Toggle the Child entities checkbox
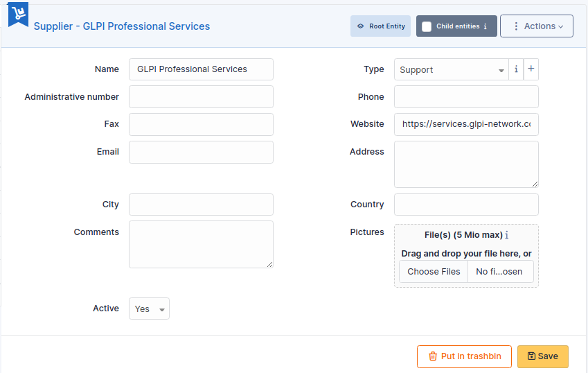 (x=427, y=26)
